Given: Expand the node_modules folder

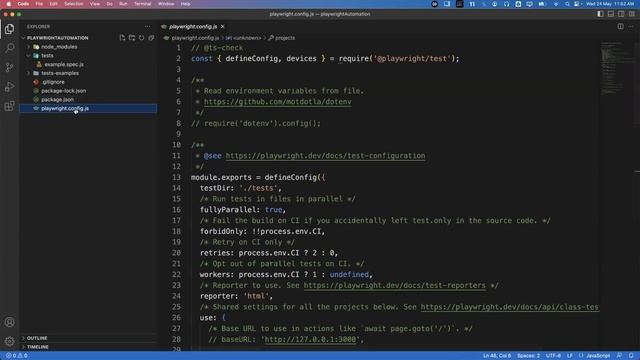Looking at the screenshot, I should 59,47.
